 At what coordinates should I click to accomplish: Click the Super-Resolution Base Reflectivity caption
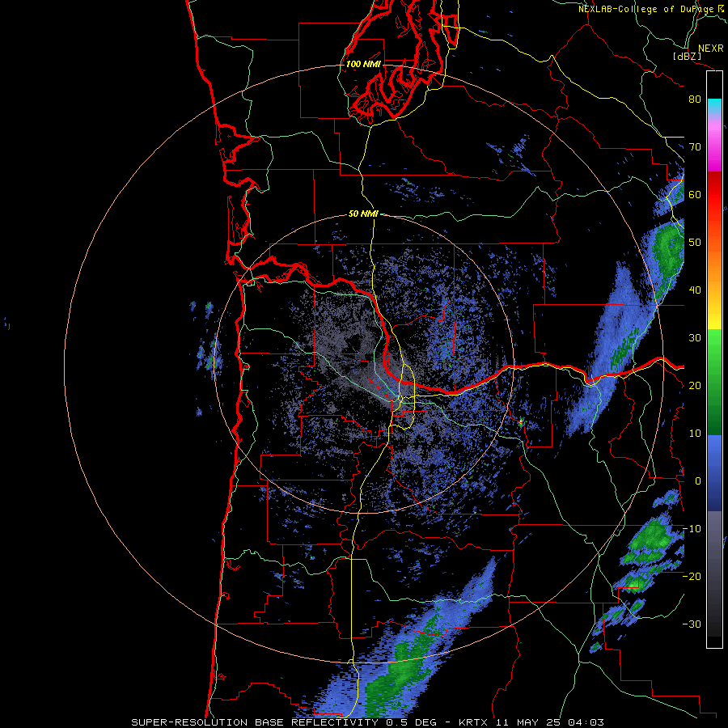click(x=368, y=722)
